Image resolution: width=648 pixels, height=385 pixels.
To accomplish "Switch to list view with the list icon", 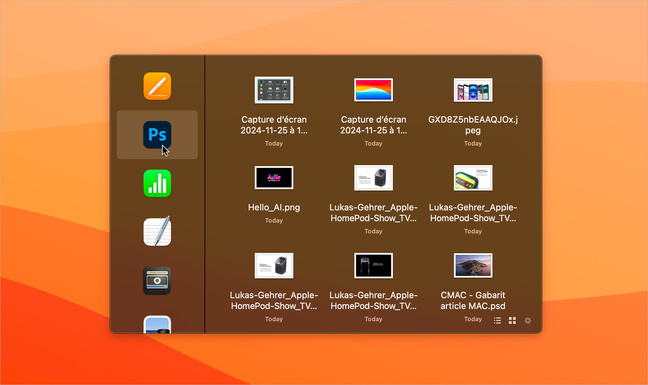I will click(497, 321).
